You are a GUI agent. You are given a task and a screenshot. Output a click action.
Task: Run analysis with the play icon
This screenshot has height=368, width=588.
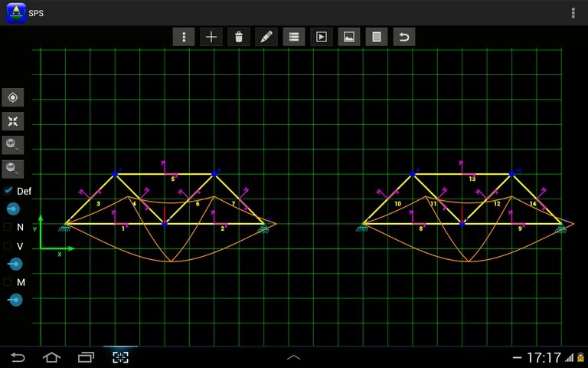(322, 37)
